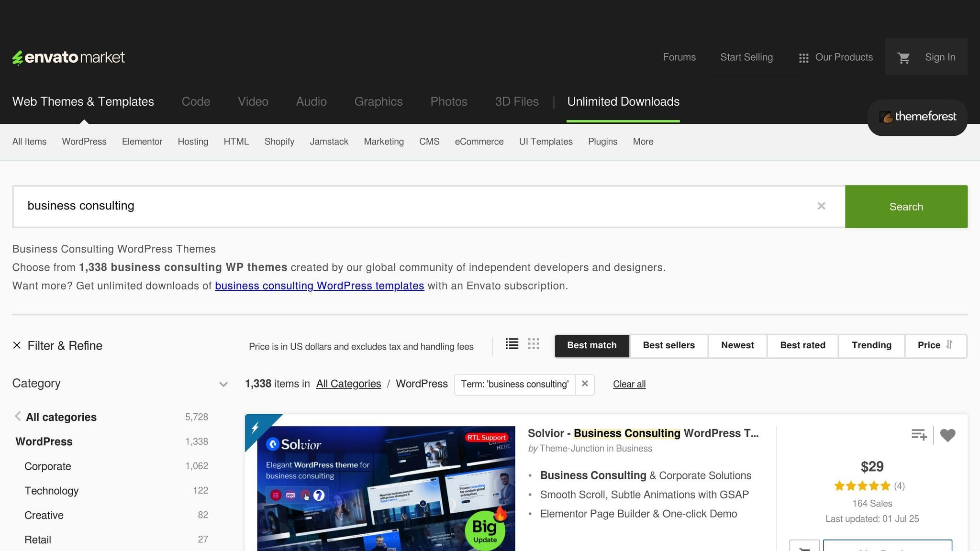Image resolution: width=980 pixels, height=551 pixels.
Task: Remove the 'business consulting' term filter
Action: click(585, 384)
